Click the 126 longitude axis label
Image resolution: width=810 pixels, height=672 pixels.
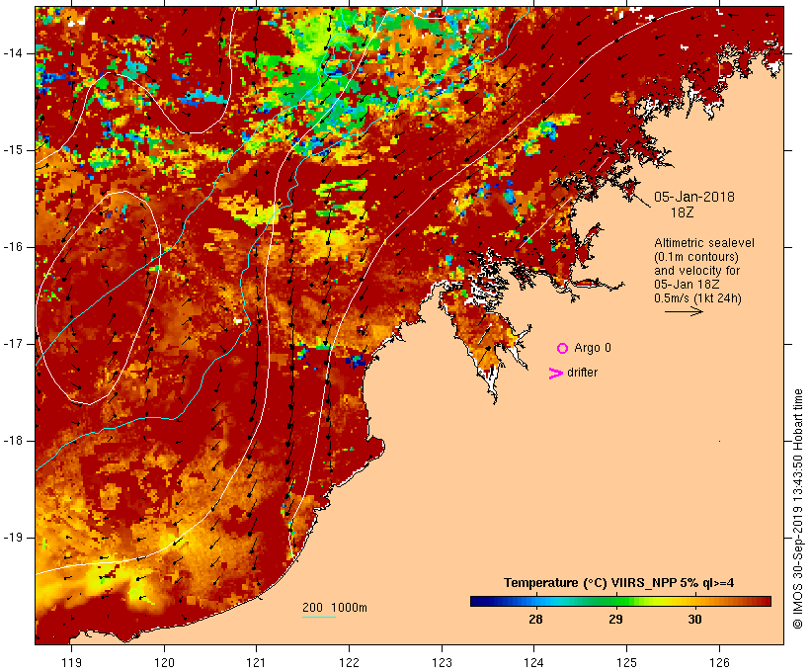click(x=719, y=662)
